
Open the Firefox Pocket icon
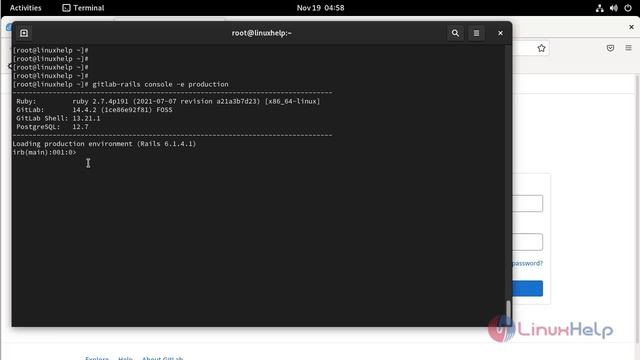point(610,48)
